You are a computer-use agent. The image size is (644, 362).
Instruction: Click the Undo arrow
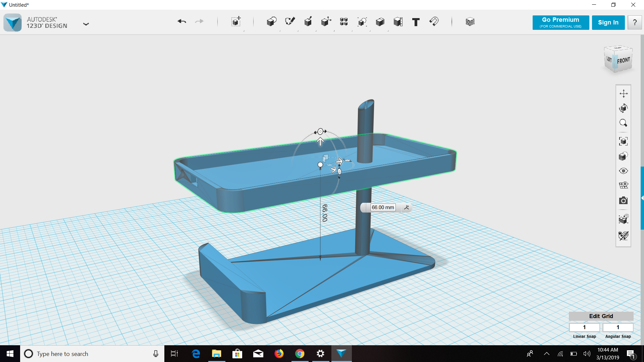182,22
